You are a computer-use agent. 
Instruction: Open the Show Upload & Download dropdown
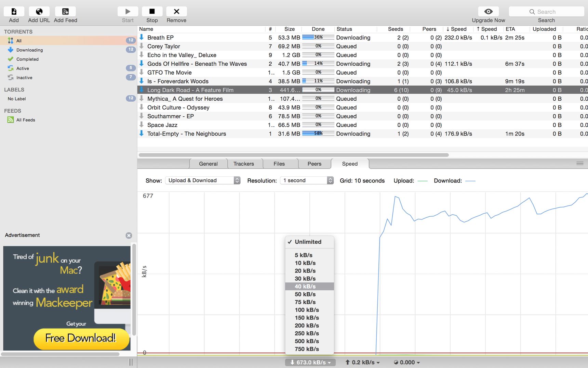[203, 180]
